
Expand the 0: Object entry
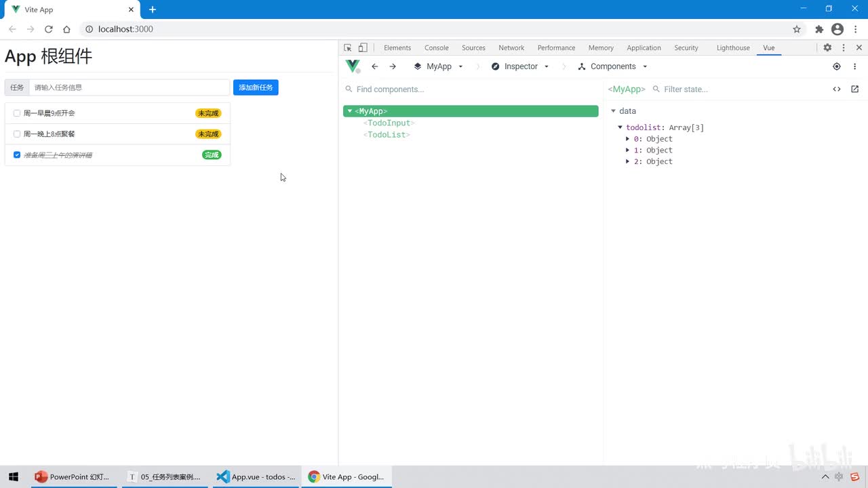[x=628, y=139]
